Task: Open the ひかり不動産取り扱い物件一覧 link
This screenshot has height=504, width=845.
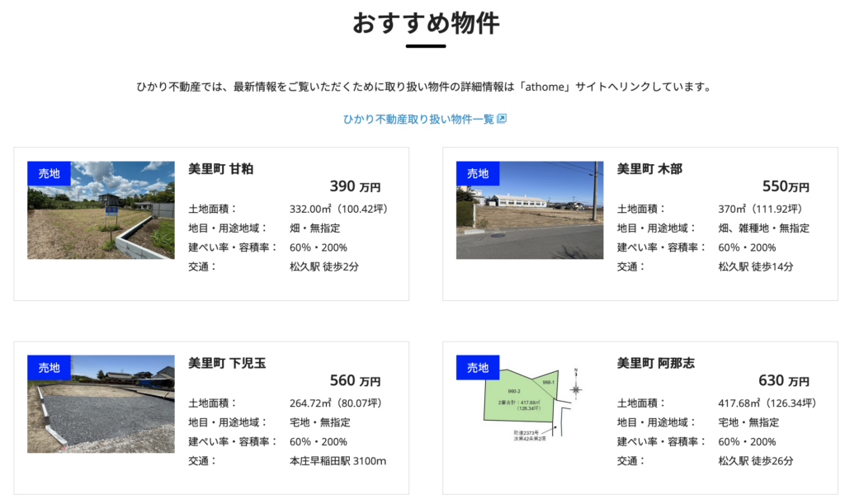Action: tap(418, 119)
